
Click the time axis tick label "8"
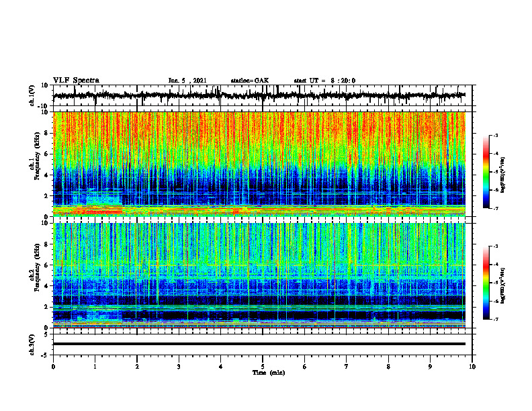[x=388, y=367]
